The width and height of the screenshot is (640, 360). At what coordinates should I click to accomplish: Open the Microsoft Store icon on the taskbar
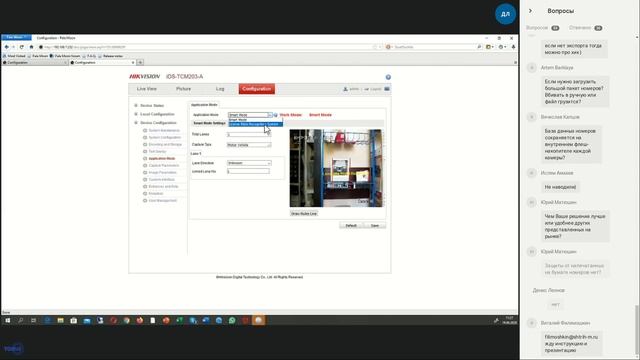tap(73, 320)
